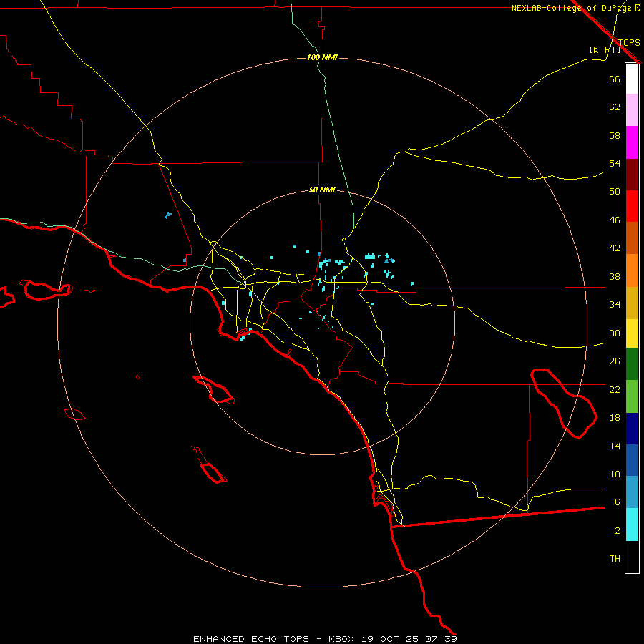Click the navy 22 K FT legend swatch
The width and height of the screenshot is (644, 644).
click(632, 429)
